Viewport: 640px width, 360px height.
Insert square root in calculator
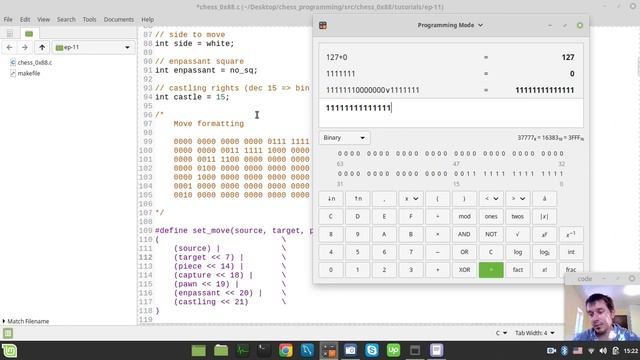pyautogui.click(x=518, y=234)
